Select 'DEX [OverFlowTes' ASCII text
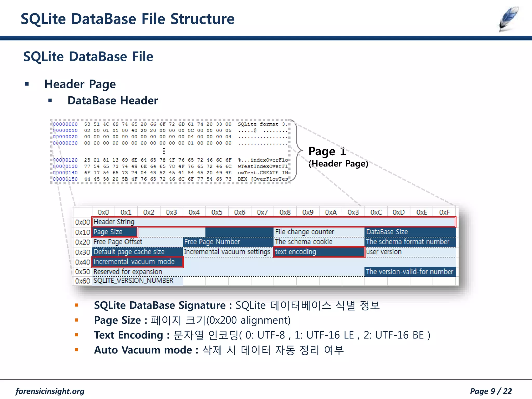This screenshot has width=532, height=399. point(263,179)
